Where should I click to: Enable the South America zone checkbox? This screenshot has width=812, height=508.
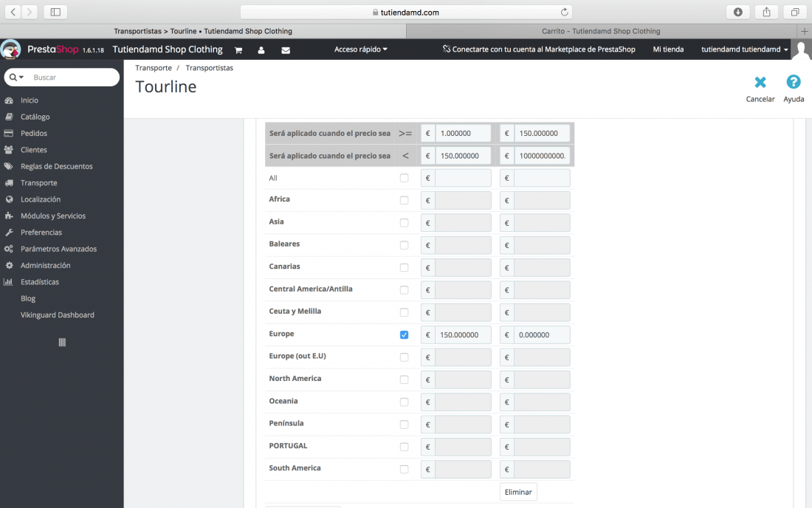pyautogui.click(x=404, y=469)
